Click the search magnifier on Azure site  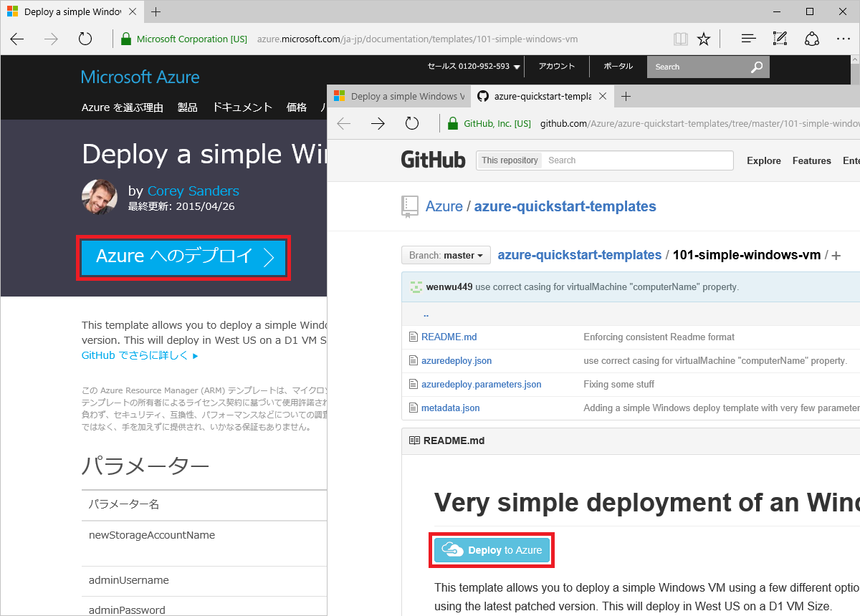[x=757, y=67]
